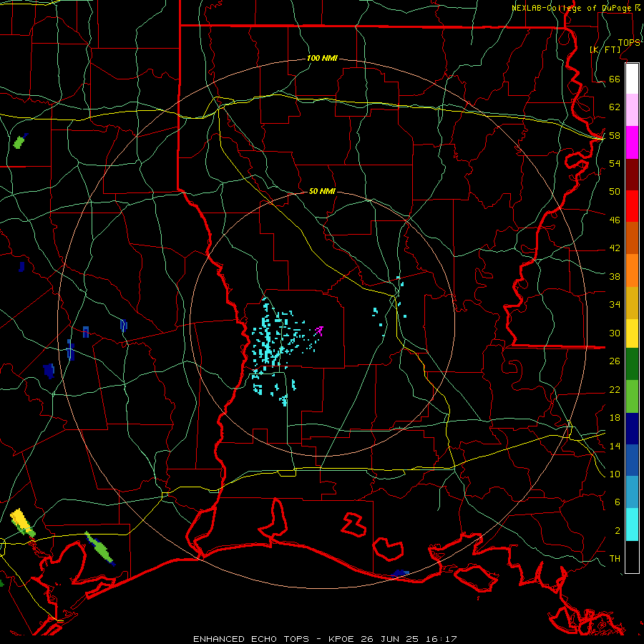Click the dark green 30 kft legend swatch
644x644 pixels.
click(x=632, y=364)
